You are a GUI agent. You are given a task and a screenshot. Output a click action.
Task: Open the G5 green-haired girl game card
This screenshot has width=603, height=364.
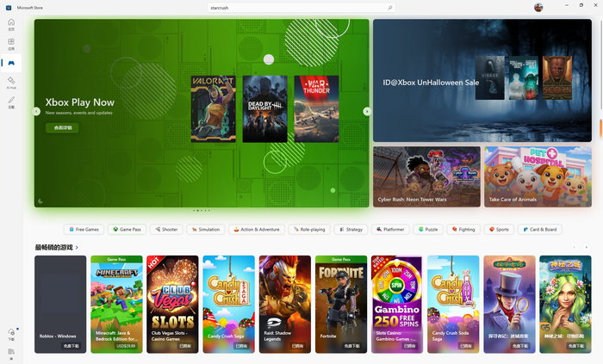coord(565,305)
